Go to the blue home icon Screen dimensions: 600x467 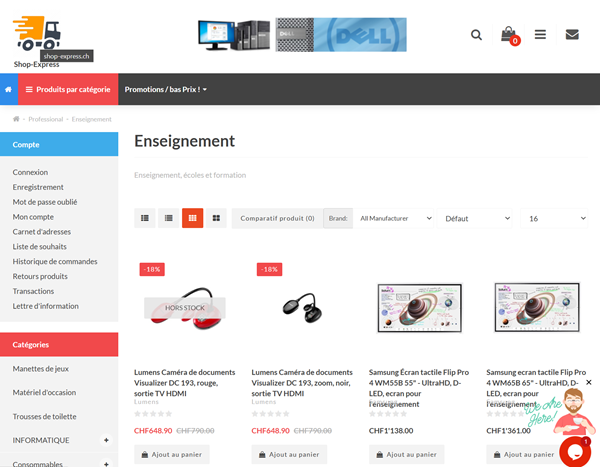[8, 89]
